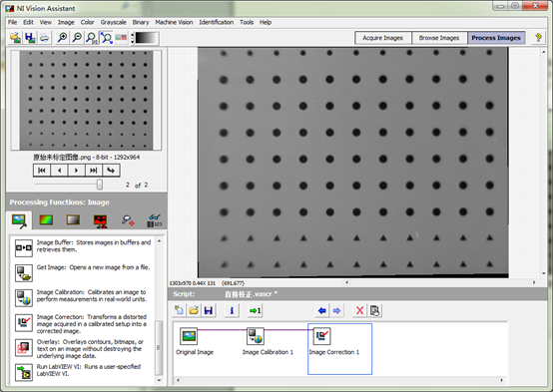
Task: Click the functions list scroll down arrow
Action: pos(159,380)
